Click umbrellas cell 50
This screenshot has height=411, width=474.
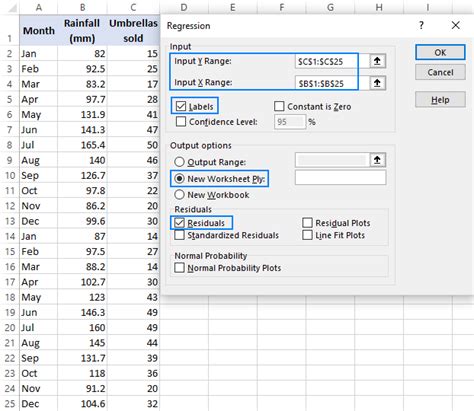coord(133,145)
